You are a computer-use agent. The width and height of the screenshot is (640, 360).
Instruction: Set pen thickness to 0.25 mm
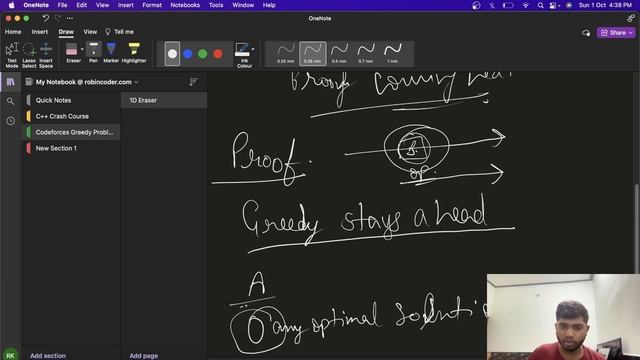pos(286,53)
